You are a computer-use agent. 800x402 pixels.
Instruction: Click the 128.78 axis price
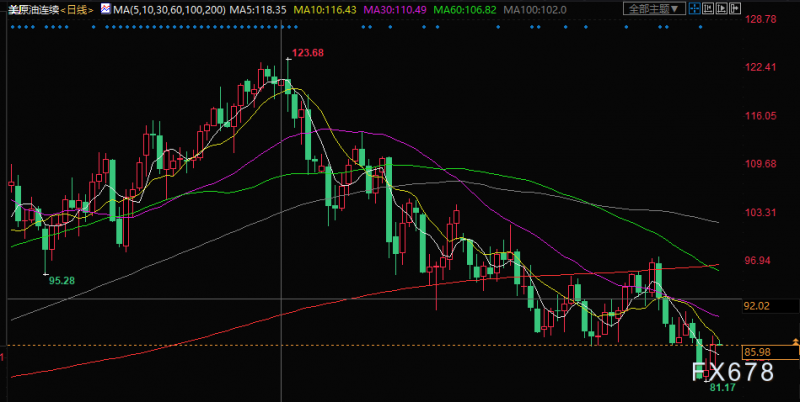[x=762, y=19]
